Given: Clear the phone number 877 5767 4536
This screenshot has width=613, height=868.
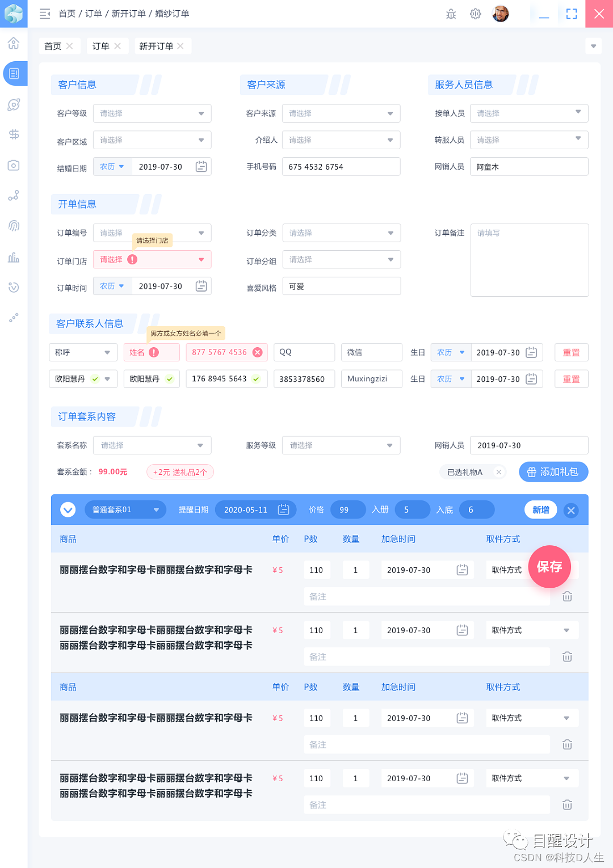Looking at the screenshot, I should tap(258, 352).
